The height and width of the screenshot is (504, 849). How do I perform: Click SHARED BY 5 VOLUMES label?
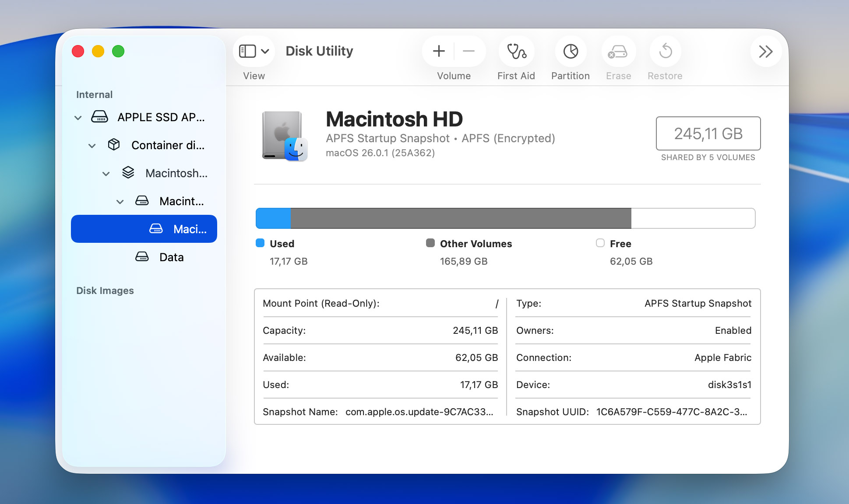tap(708, 157)
